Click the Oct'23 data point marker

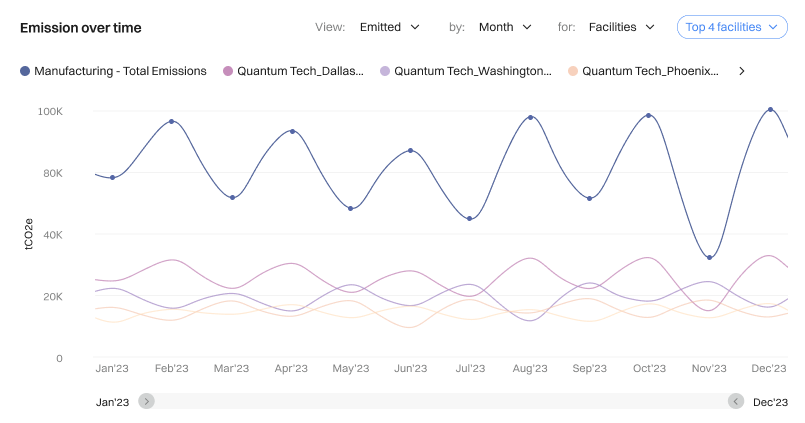tap(649, 116)
